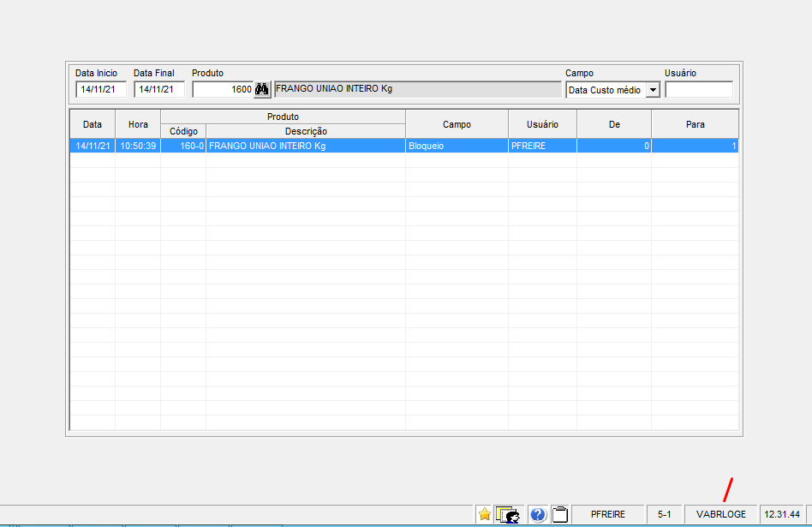Open the user windows icon in status bar
812x527 pixels.
(507, 514)
